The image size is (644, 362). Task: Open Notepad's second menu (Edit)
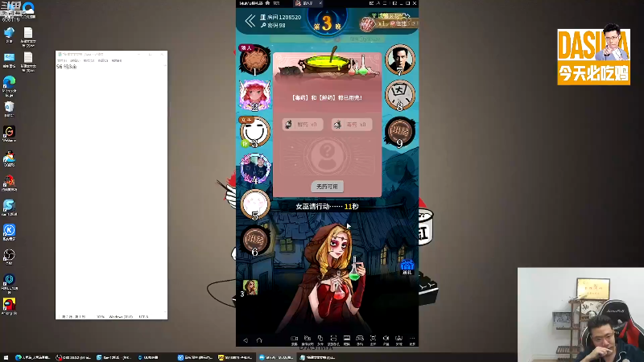click(74, 60)
